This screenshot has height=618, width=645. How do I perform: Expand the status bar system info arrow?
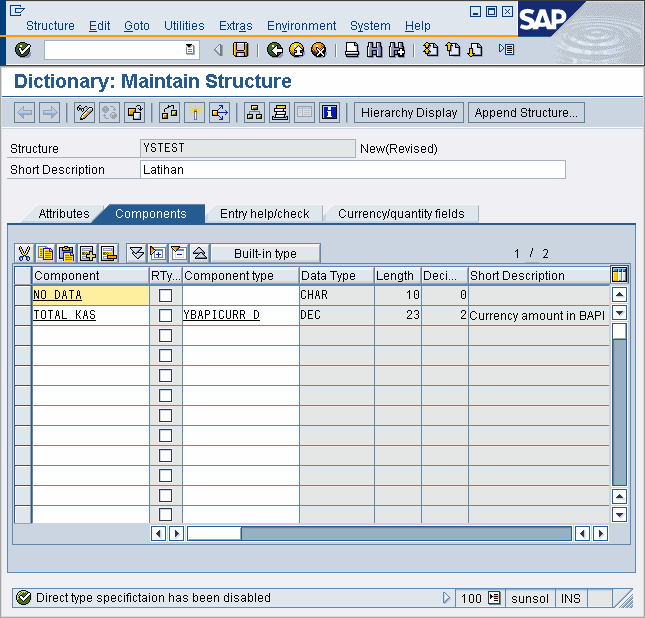tap(446, 597)
